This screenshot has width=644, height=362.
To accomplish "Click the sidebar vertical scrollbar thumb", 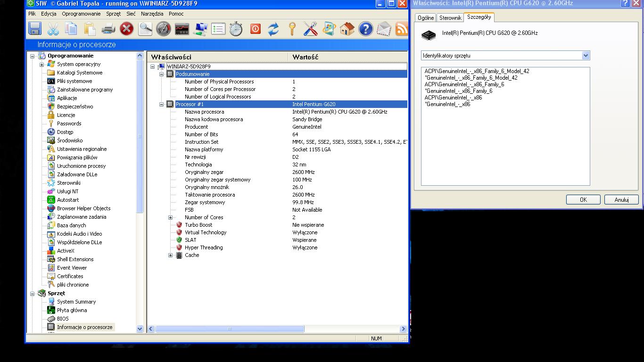I will pos(140,137).
